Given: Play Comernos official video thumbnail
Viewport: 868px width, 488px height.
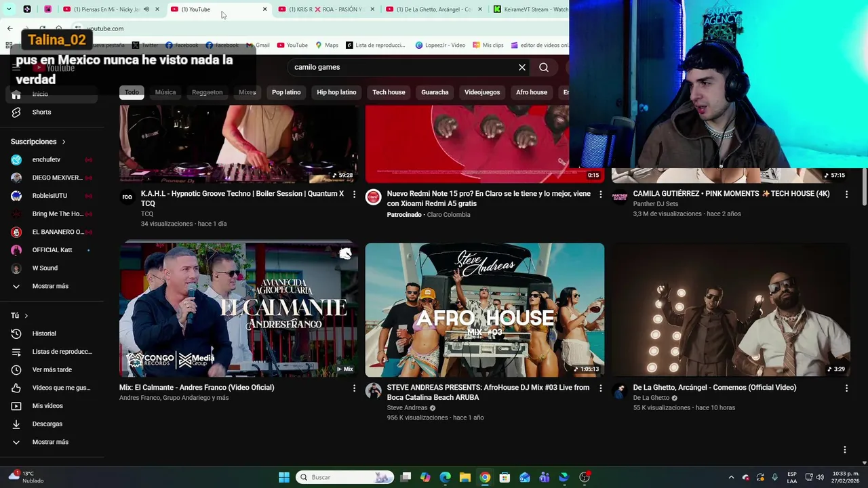Looking at the screenshot, I should pos(731,310).
